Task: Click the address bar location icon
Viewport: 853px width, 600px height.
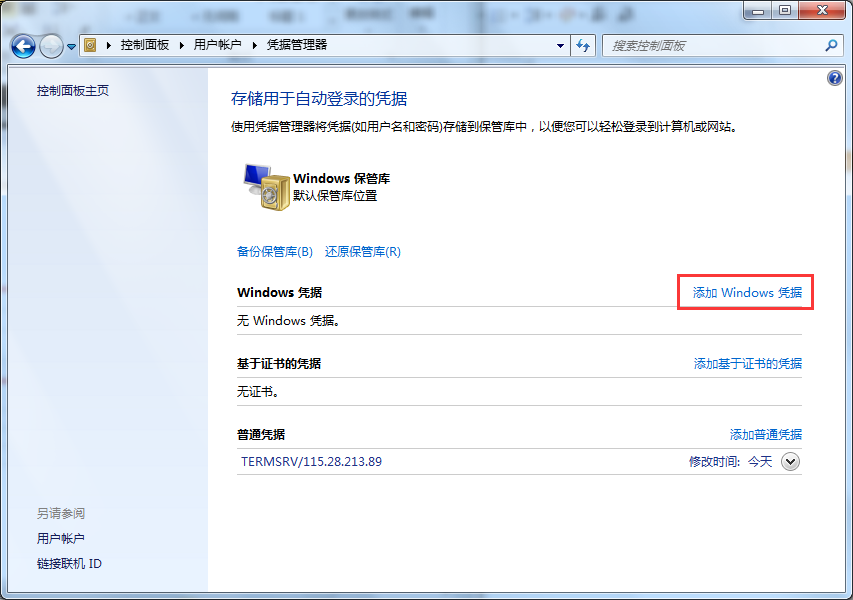Action: click(91, 45)
